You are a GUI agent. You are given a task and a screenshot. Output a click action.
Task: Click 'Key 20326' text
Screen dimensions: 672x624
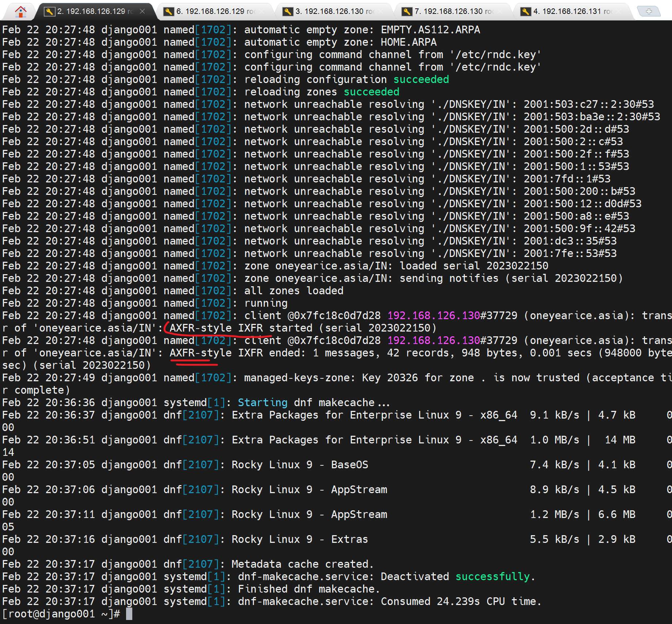pyautogui.click(x=390, y=378)
